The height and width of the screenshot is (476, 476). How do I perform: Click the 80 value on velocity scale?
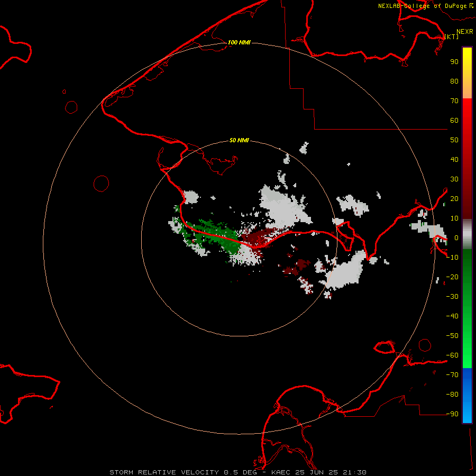coord(454,81)
